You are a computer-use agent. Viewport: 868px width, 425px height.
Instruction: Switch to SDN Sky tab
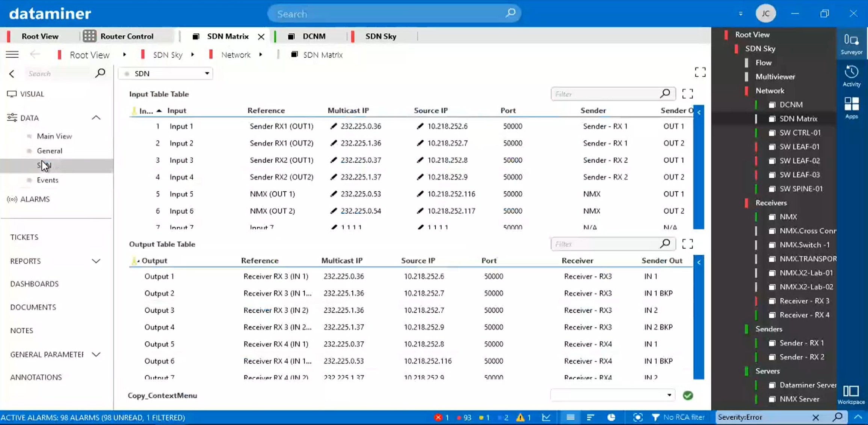[x=380, y=36]
